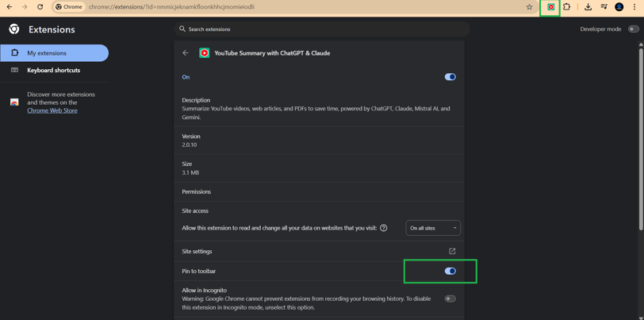Open the Downloads tray icon
644x320 pixels.
click(x=588, y=7)
